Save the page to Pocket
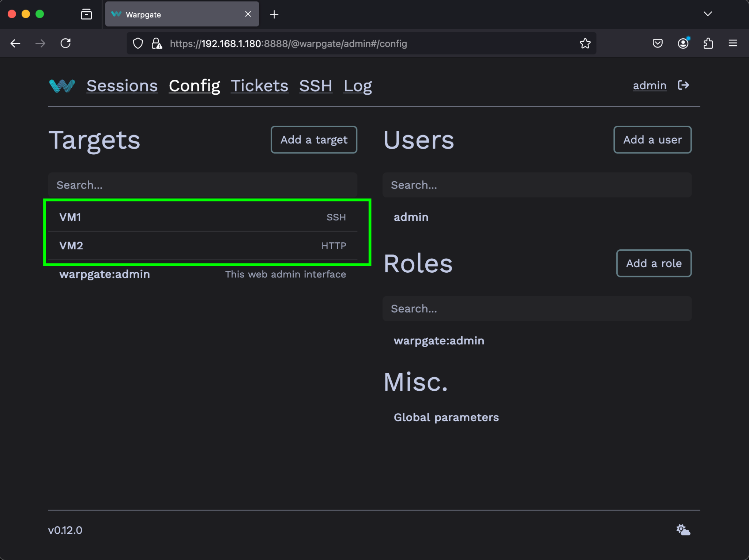The width and height of the screenshot is (749, 560). [x=657, y=43]
